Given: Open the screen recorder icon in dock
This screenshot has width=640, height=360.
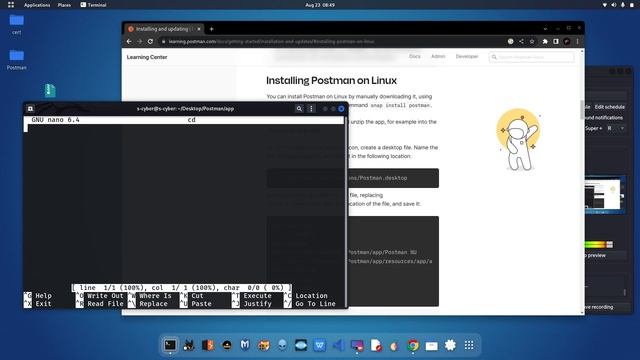Looking at the screenshot, I should pos(357,345).
